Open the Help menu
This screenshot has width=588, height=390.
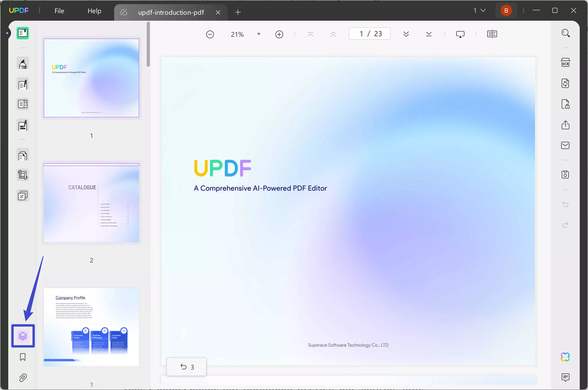click(94, 10)
